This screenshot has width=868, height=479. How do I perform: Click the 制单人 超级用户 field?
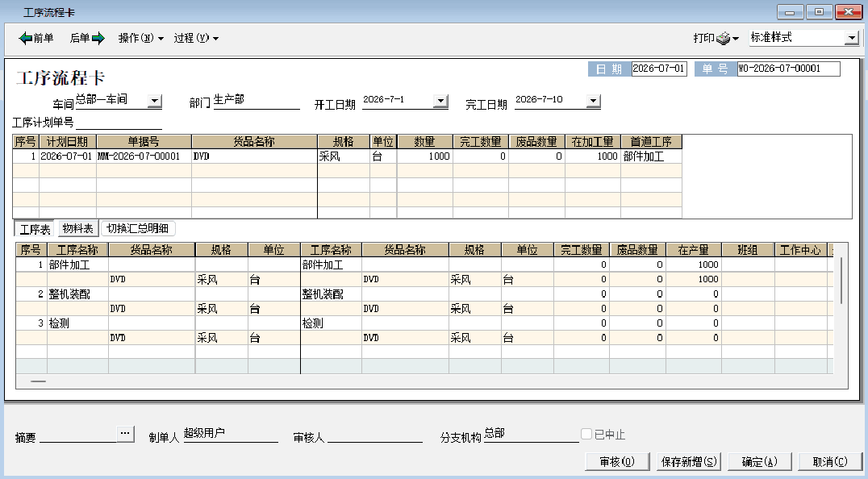tap(230, 434)
